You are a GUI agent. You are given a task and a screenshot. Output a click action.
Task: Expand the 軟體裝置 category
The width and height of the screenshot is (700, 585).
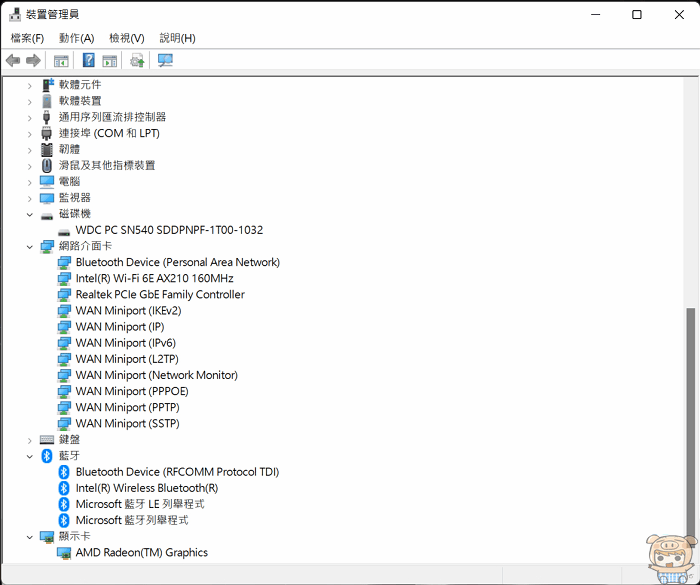coord(29,102)
